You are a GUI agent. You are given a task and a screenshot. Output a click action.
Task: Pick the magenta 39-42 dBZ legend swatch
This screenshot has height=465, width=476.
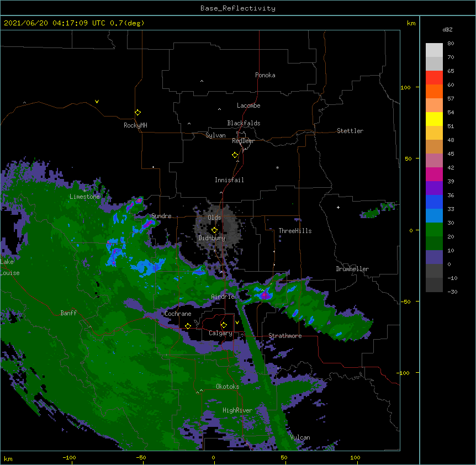point(434,174)
